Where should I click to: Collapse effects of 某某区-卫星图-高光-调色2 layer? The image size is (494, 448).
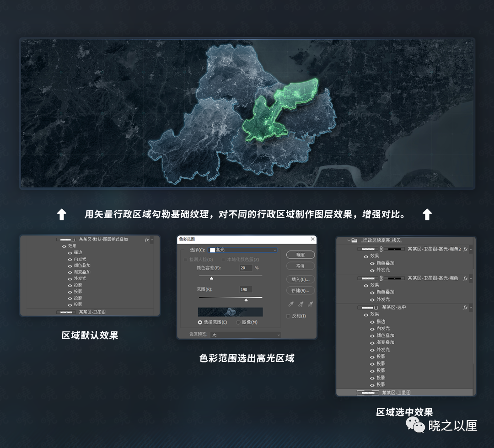point(471,249)
